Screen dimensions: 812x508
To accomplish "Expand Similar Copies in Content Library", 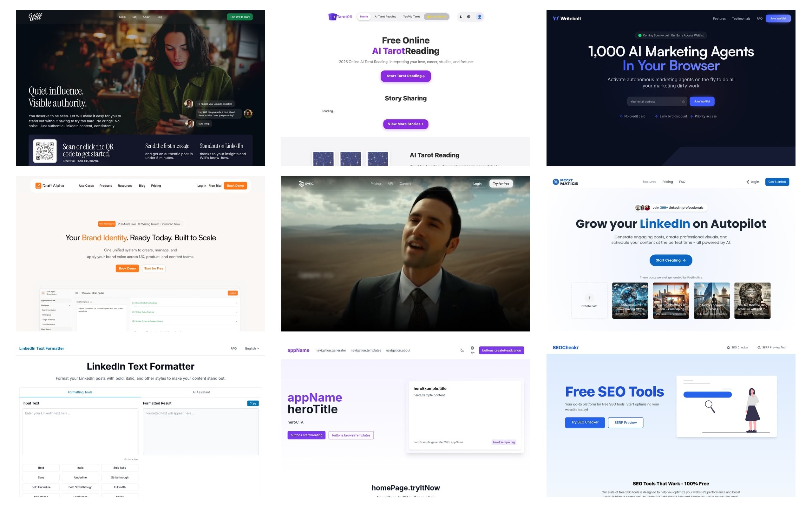I will point(185,321).
